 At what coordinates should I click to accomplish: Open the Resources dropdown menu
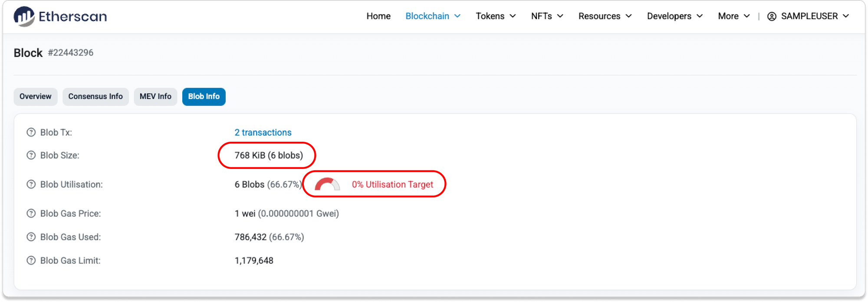click(605, 16)
